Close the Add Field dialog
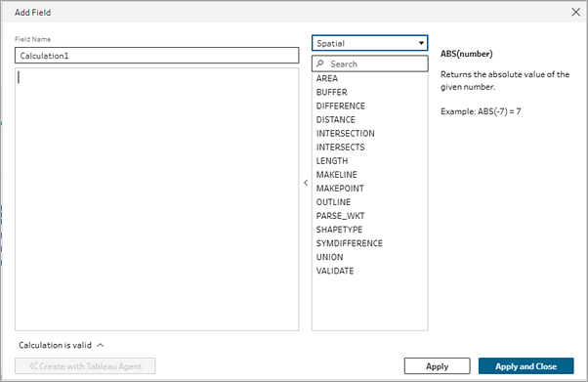The height and width of the screenshot is (382, 588). (x=575, y=13)
